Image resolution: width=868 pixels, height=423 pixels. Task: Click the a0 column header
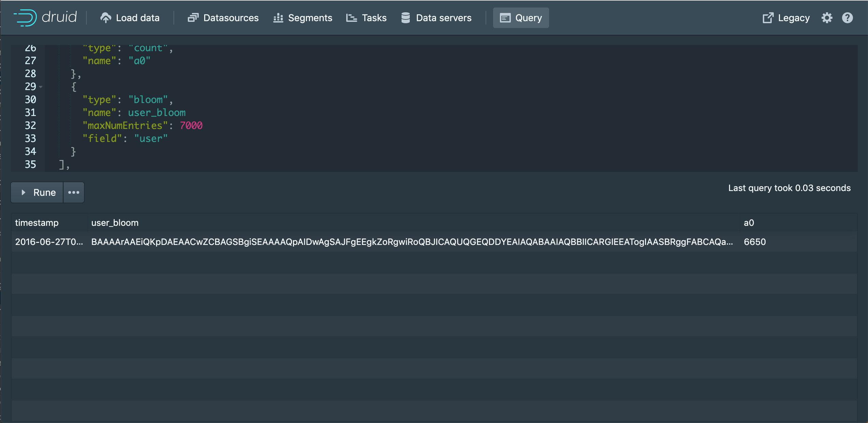coord(748,223)
